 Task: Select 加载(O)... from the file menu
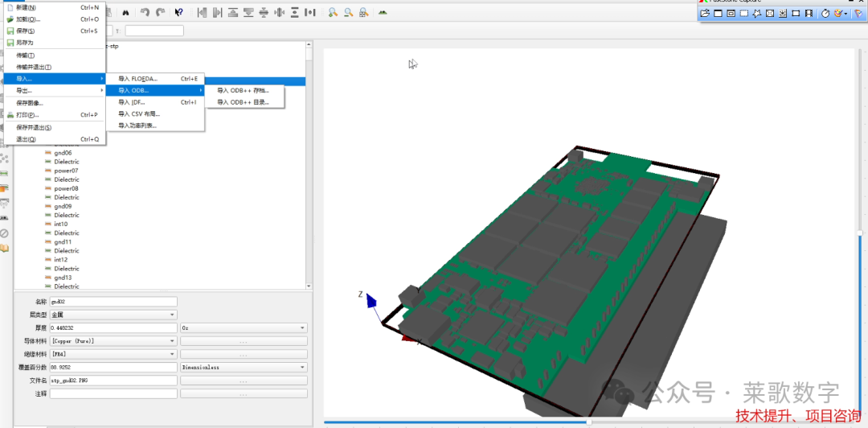55,19
